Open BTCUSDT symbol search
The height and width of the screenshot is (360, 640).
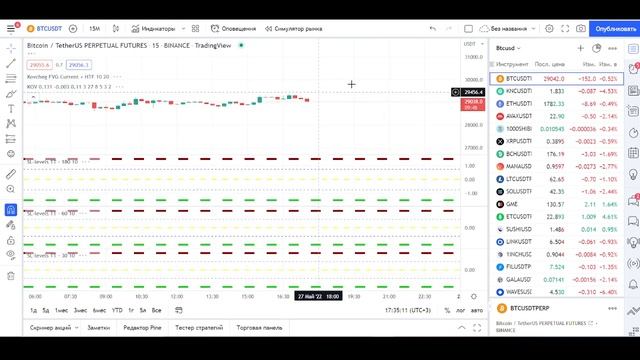[44, 29]
